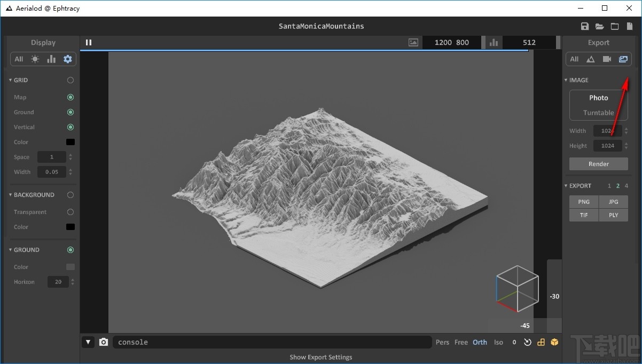Select the sun lighting tab in Display
Viewport: 642px width, 364px height.
click(x=35, y=59)
